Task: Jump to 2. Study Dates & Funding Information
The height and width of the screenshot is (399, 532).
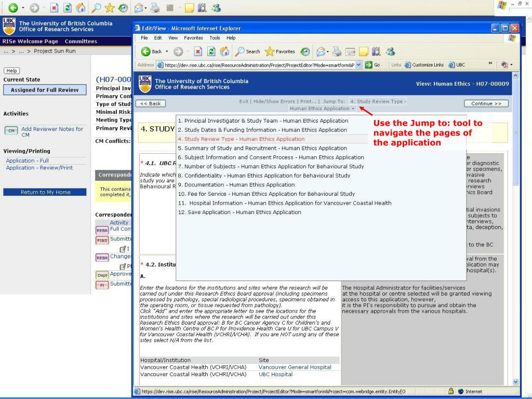Action: coord(262,130)
